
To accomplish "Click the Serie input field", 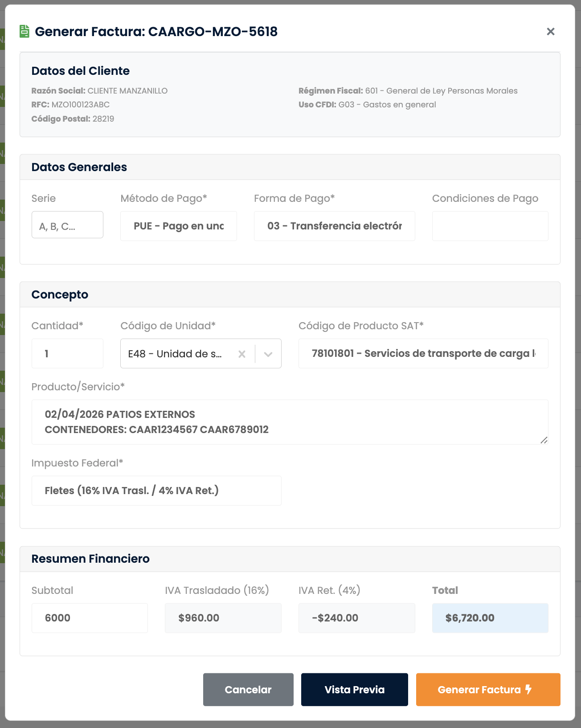I will 67,225.
